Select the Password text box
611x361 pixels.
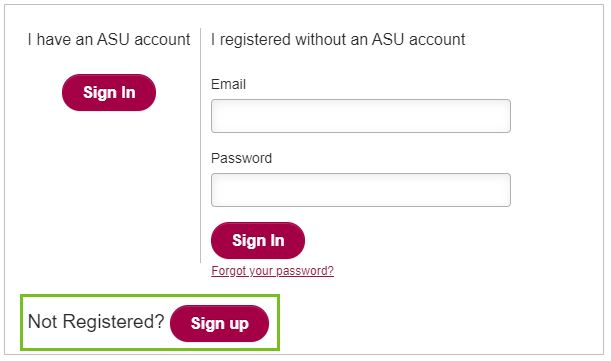pos(361,190)
